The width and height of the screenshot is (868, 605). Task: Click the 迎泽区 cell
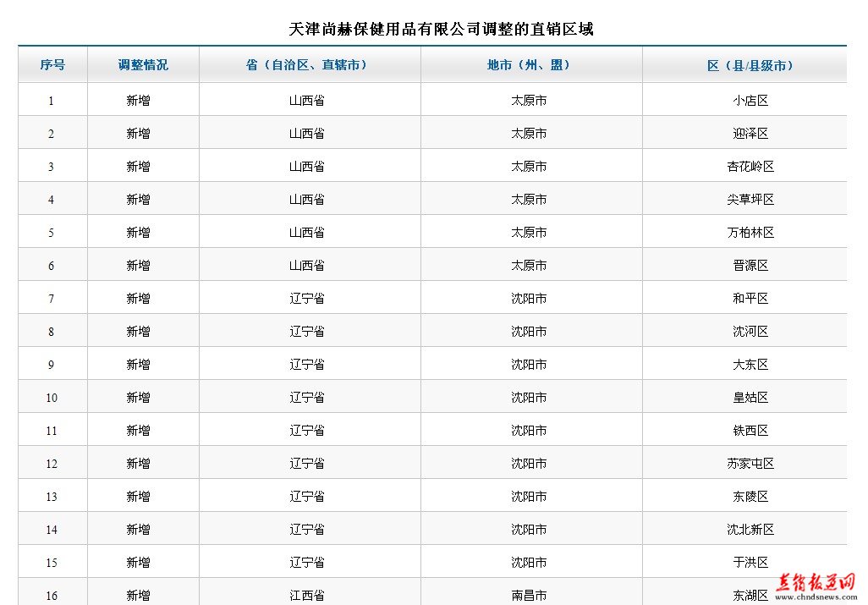pyautogui.click(x=750, y=134)
